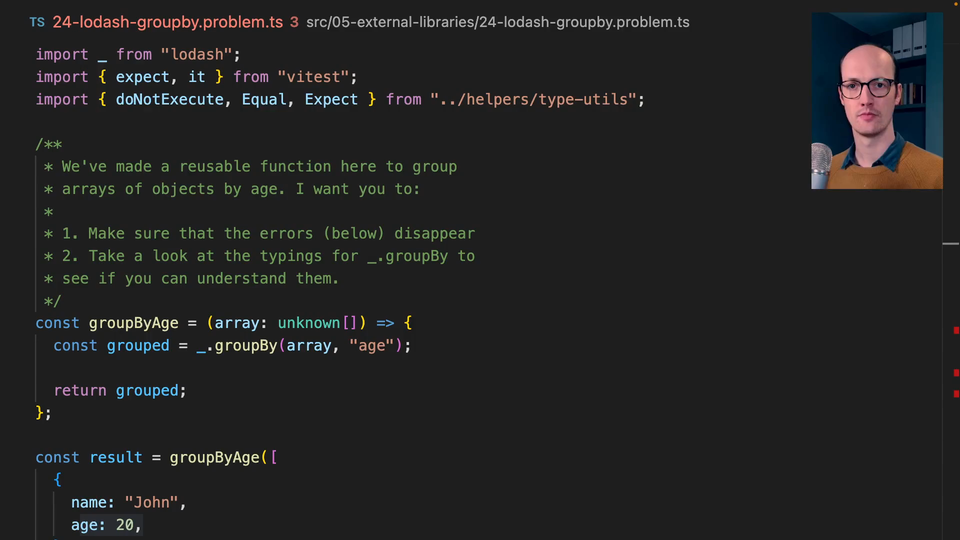The width and height of the screenshot is (960, 540).
Task: Click the unknown[] type annotation
Action: point(317,323)
